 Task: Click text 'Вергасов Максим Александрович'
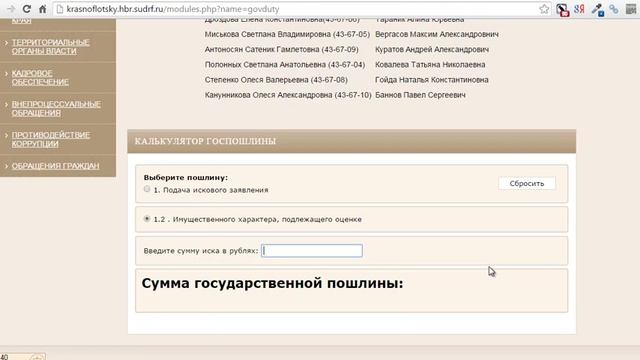tap(437, 34)
